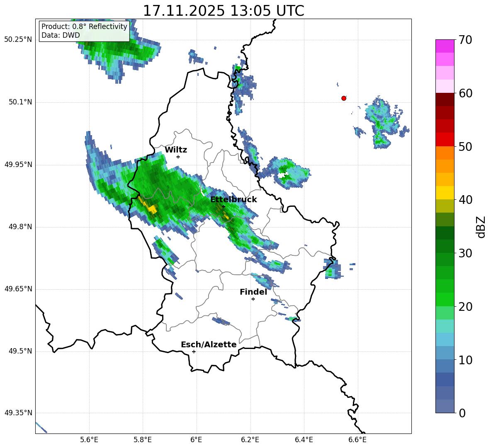Click the colorbar tick value 0

coord(462,413)
